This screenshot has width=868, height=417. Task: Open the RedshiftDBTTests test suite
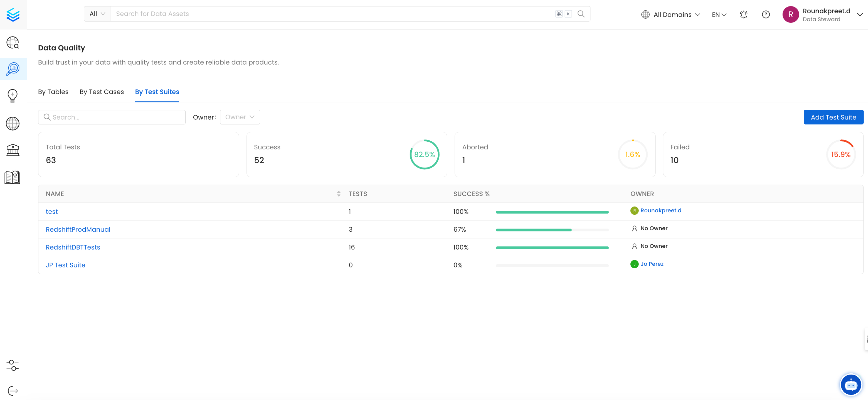click(x=73, y=247)
